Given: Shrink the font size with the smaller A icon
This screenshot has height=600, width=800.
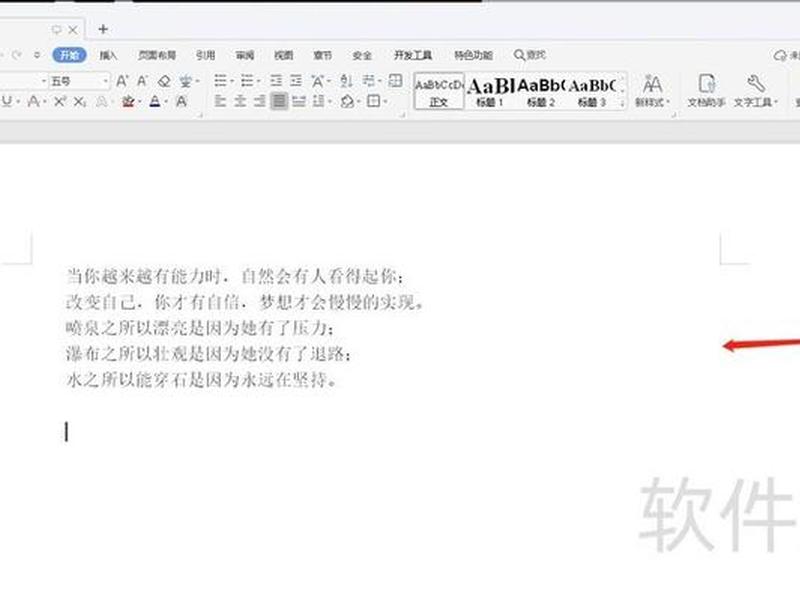Looking at the screenshot, I should click(x=142, y=81).
